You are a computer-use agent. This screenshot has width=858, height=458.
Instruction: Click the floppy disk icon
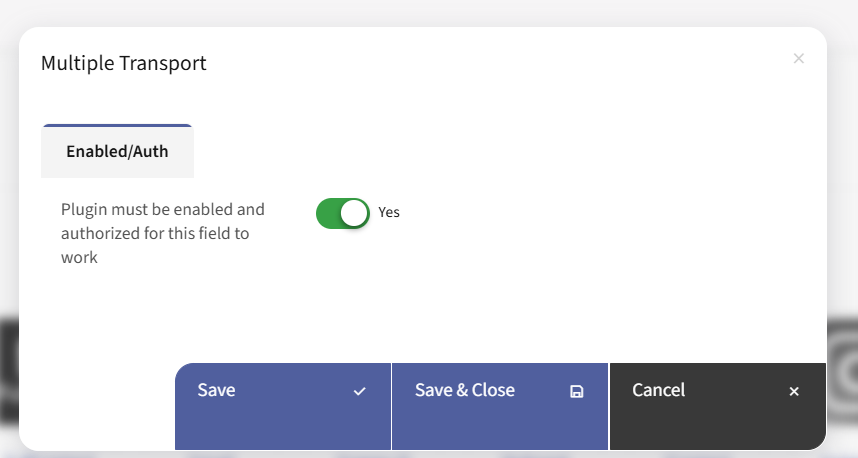(577, 392)
